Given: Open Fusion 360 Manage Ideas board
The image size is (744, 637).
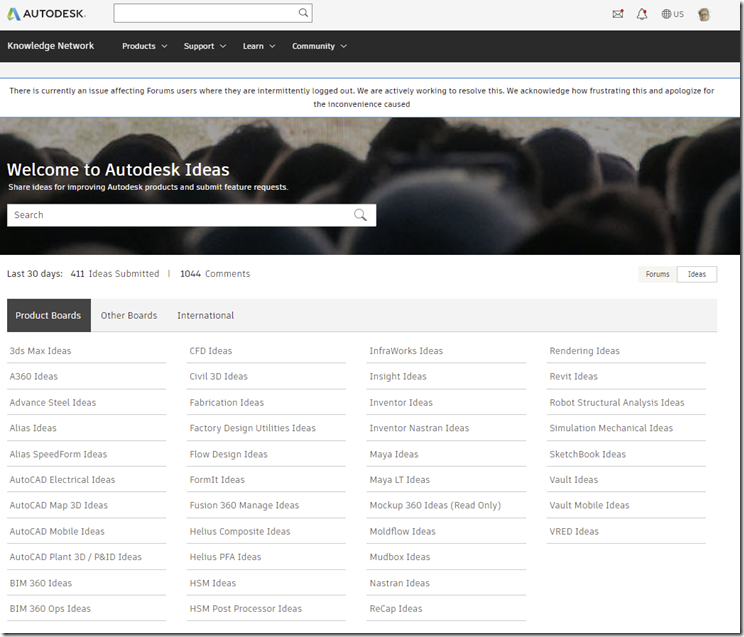Looking at the screenshot, I should pos(244,506).
